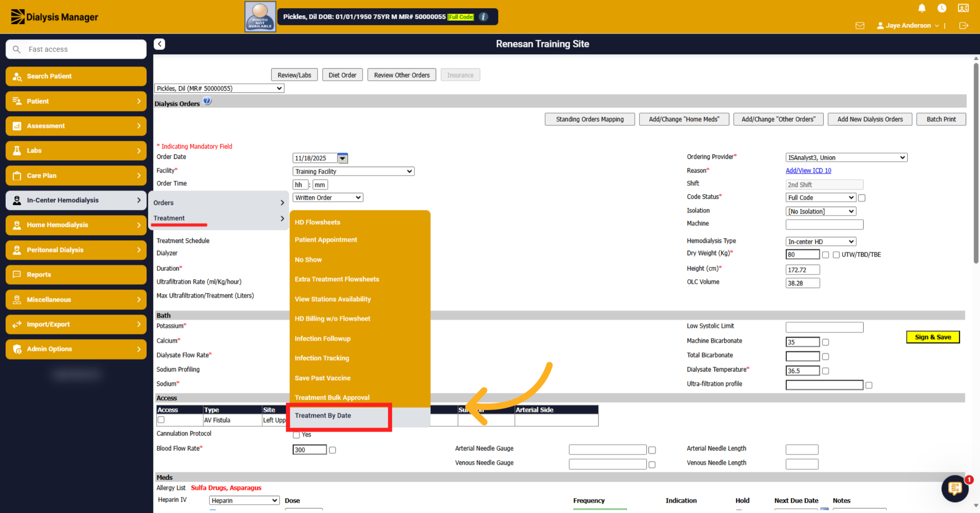Open the chat support bubble
Viewport: 980px width, 513px height.
(955, 488)
